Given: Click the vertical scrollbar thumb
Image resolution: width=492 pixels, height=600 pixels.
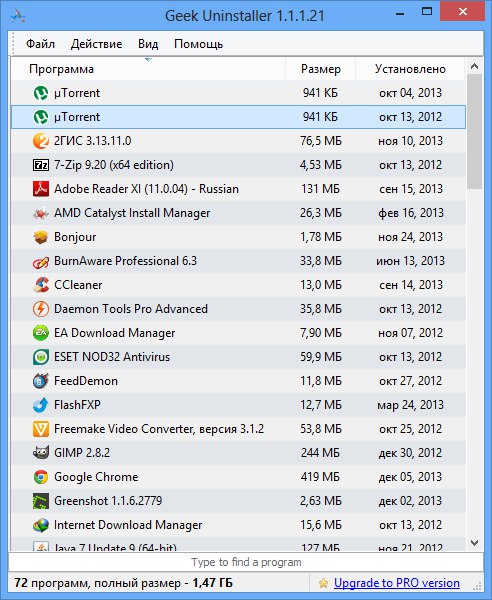Looking at the screenshot, I should click(474, 131).
